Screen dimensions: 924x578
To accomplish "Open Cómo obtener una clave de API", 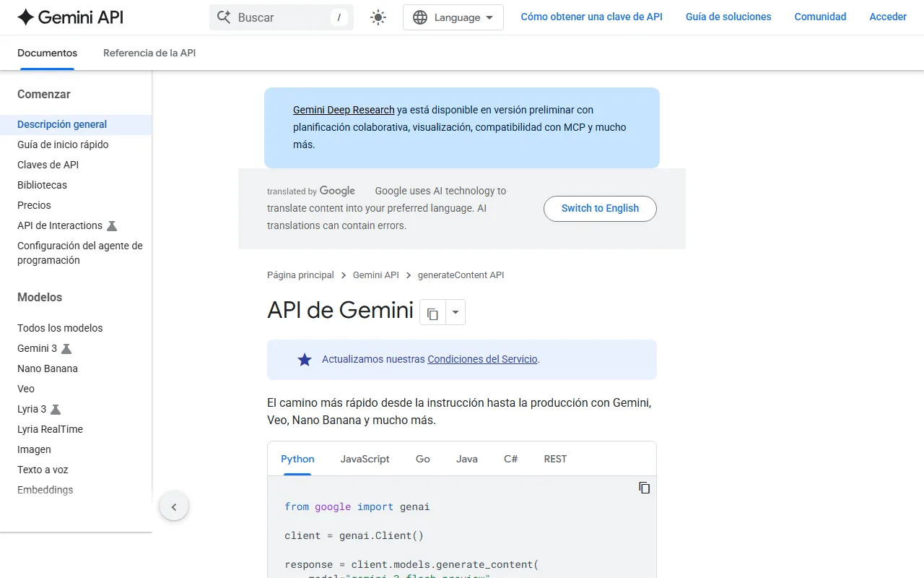I will [592, 17].
